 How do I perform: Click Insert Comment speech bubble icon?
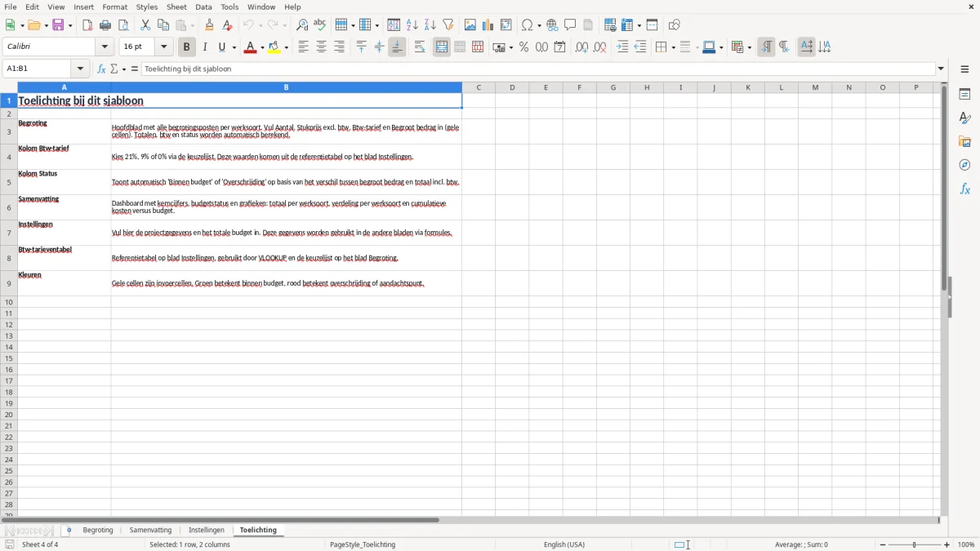(570, 25)
